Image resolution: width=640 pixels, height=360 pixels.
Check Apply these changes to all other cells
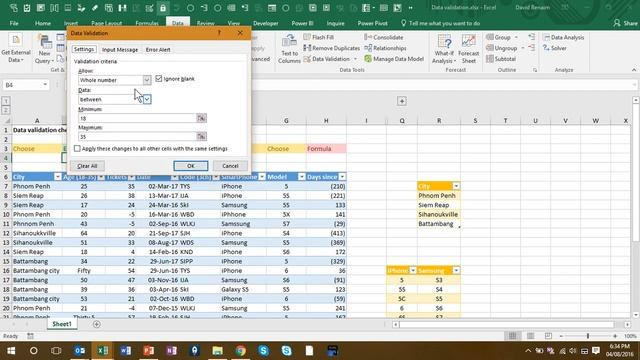(x=77, y=149)
